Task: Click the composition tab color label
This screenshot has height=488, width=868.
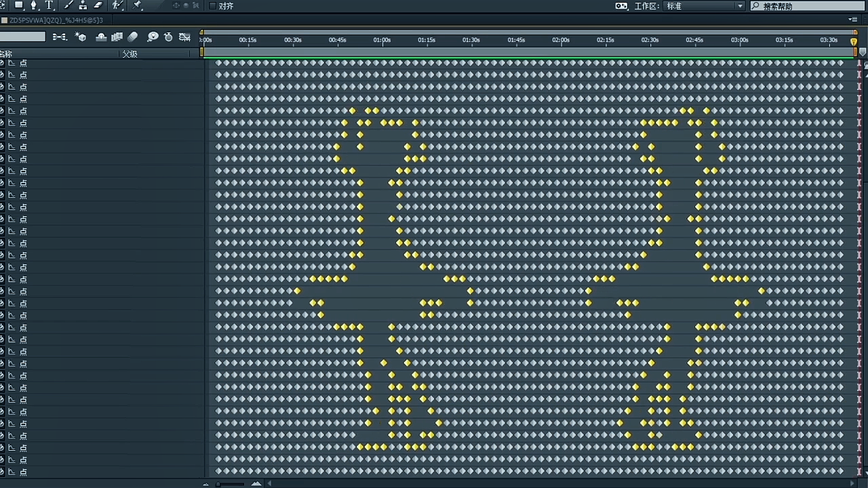Action: tap(4, 20)
